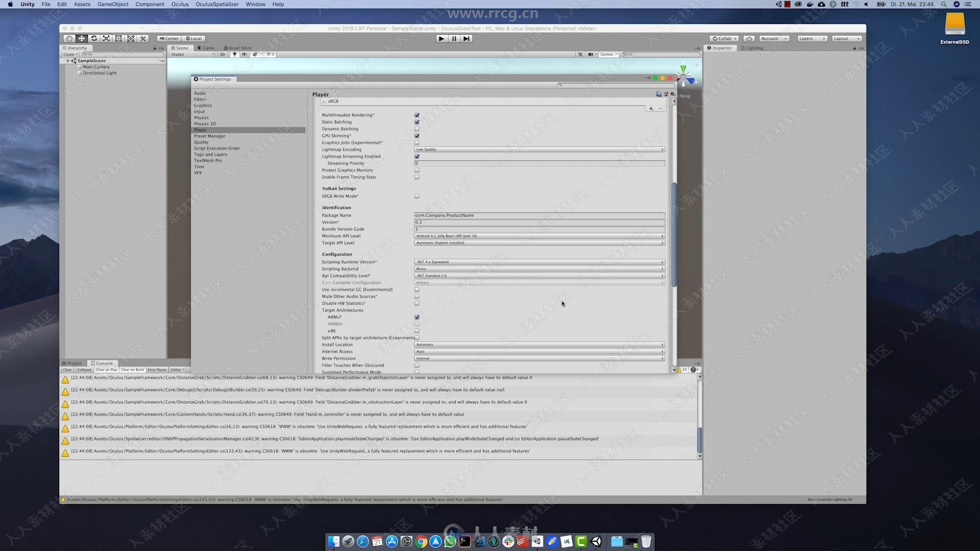Screen dimensions: 980x551
Task: Open the Collab dropdown button
Action: [x=724, y=38]
